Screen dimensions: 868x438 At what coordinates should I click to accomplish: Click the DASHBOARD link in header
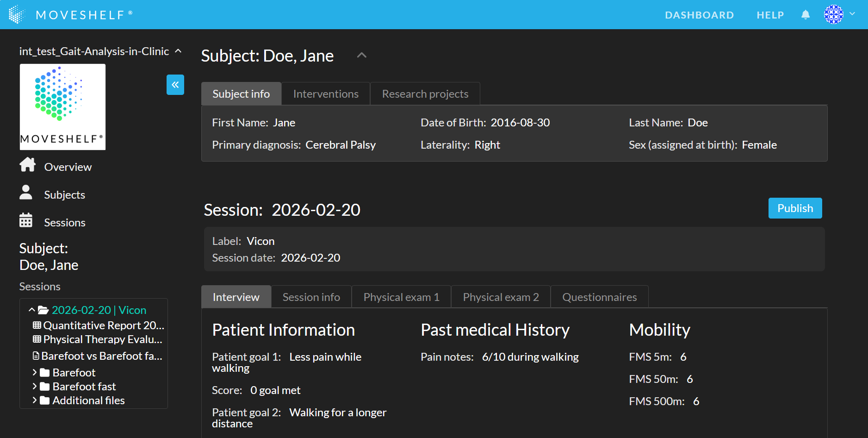[699, 15]
